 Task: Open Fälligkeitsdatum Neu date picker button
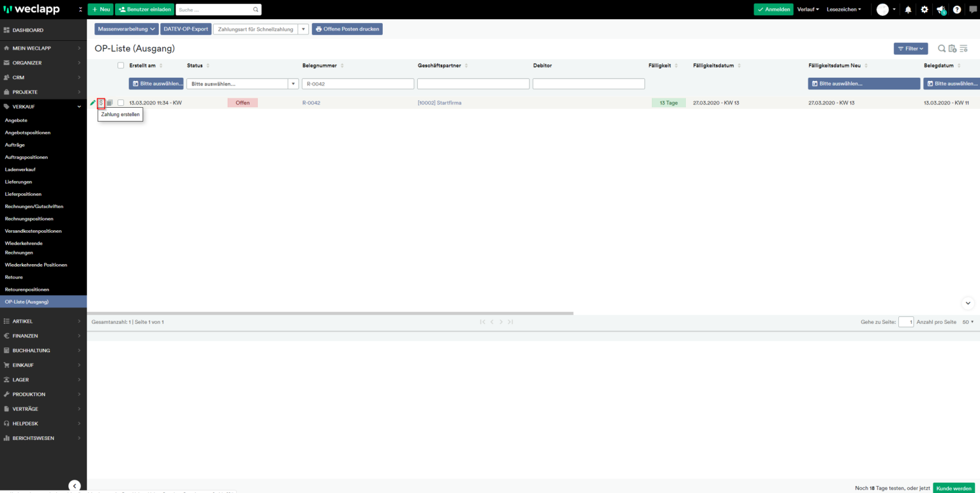(864, 84)
